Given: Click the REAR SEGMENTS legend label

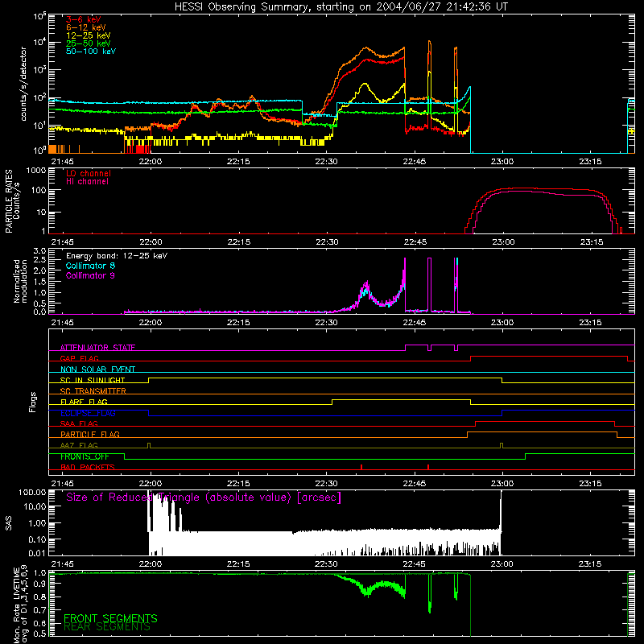Looking at the screenshot, I should point(107,627).
